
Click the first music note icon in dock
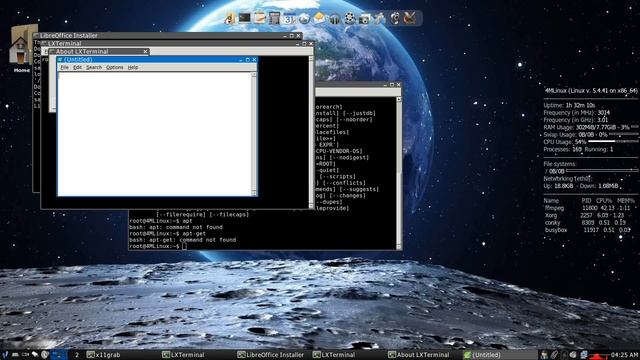229,18
